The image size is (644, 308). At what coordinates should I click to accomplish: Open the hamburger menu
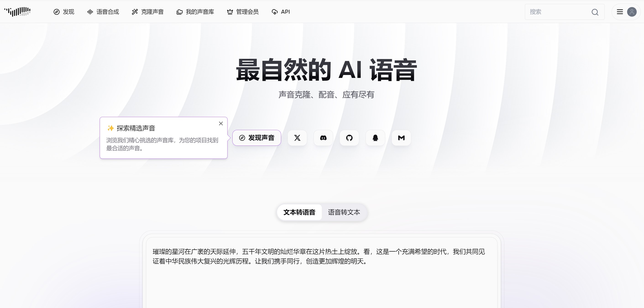pos(620,12)
